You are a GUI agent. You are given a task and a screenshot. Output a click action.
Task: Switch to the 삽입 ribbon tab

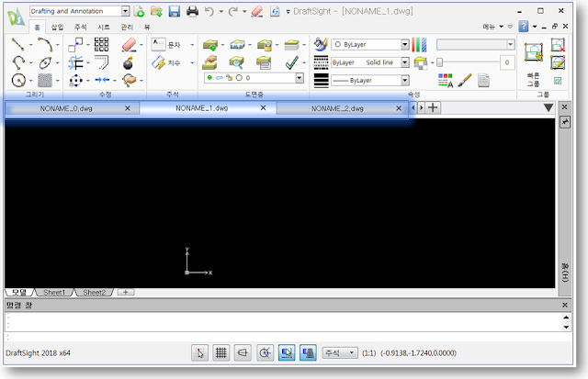coord(57,27)
